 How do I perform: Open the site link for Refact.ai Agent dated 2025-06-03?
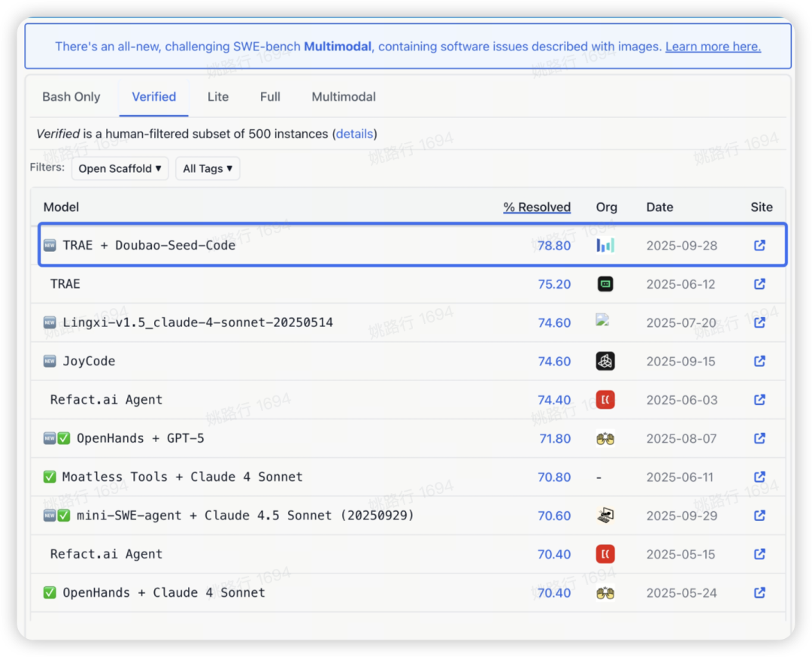click(759, 399)
